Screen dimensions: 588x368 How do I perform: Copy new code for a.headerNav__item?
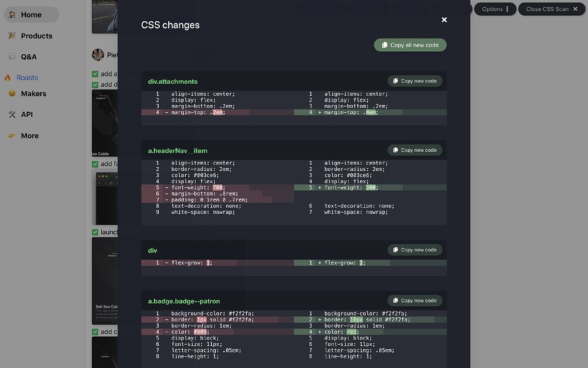tap(415, 150)
